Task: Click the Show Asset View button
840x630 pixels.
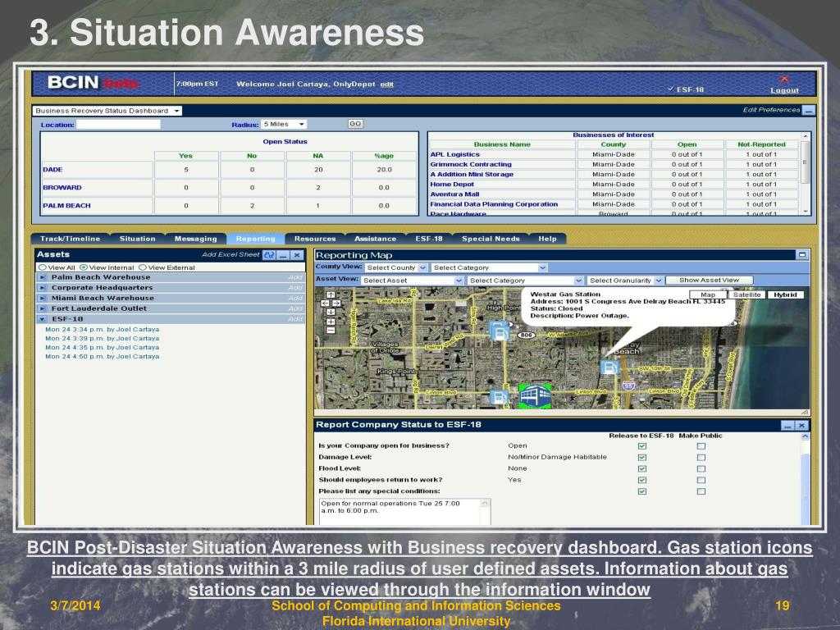Action: coord(709,281)
